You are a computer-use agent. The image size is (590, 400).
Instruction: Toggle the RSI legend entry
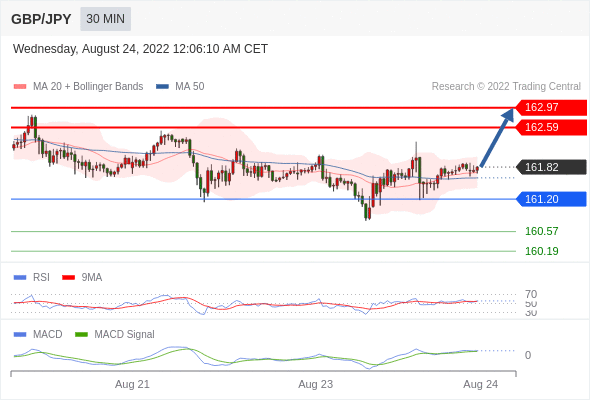[32, 277]
